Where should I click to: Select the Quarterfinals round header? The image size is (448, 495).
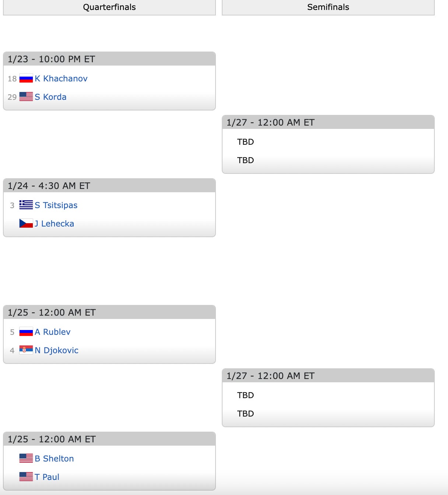coord(109,7)
